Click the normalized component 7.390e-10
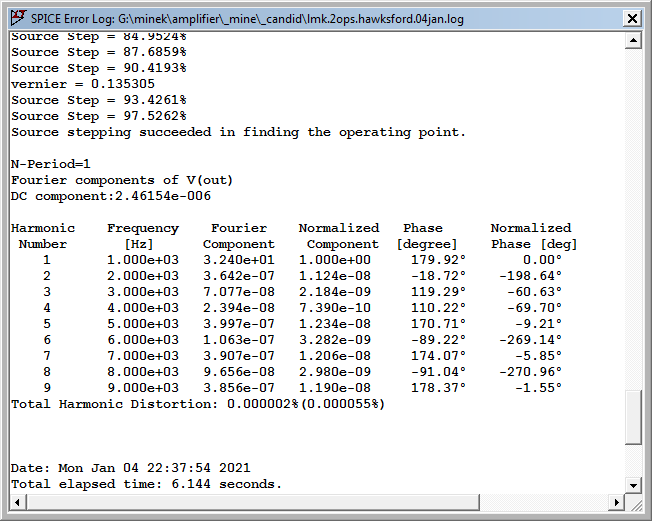Screen dimensions: 652x521 pyautogui.click(x=335, y=308)
